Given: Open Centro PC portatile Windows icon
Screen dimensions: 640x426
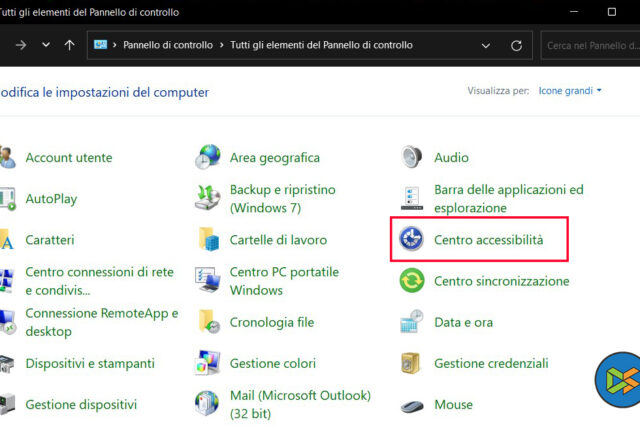Looking at the screenshot, I should coord(208,280).
